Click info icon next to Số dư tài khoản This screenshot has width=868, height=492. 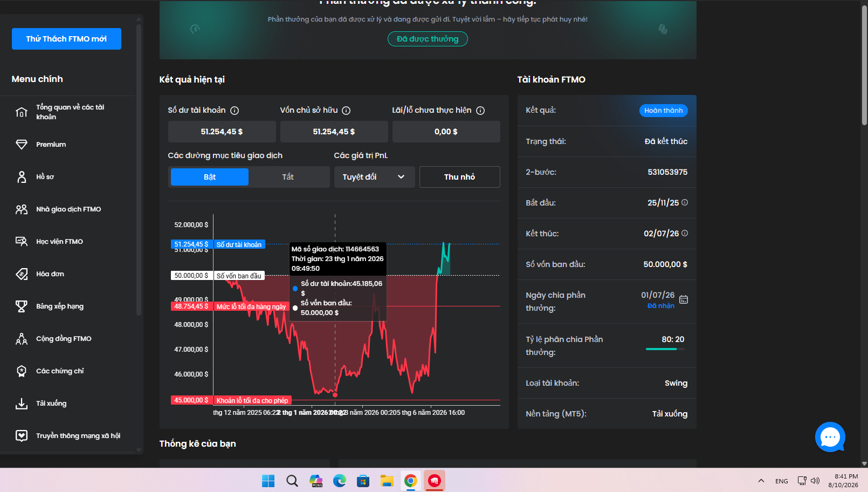point(235,111)
